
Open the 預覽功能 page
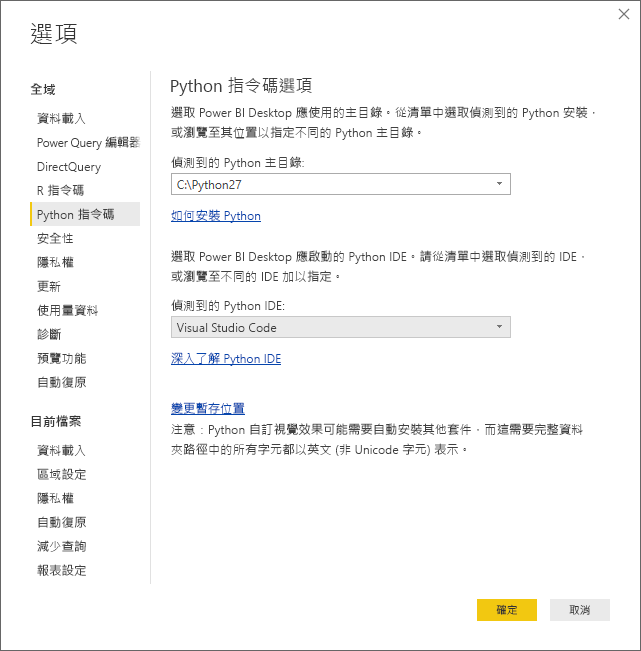(61, 358)
